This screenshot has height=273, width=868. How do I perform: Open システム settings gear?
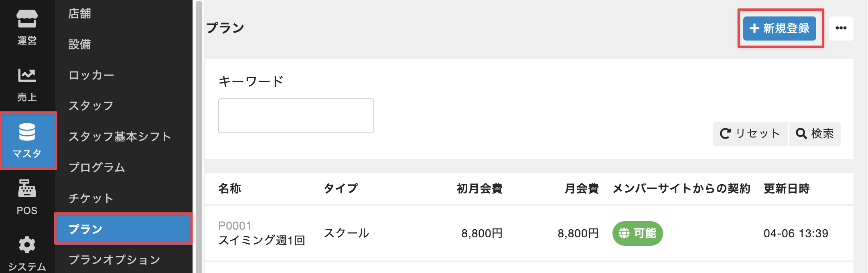click(27, 254)
